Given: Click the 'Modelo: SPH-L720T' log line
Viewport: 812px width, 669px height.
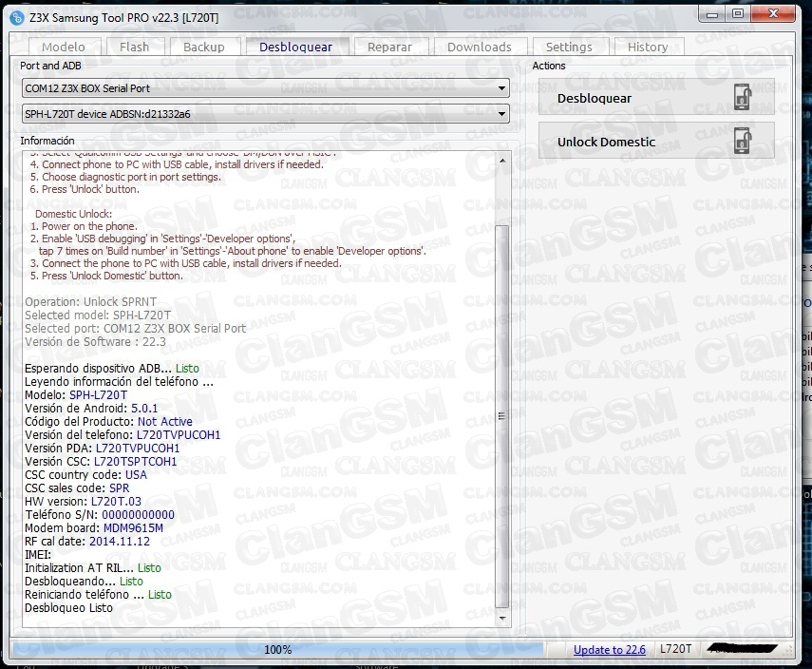Looking at the screenshot, I should 76,395.
